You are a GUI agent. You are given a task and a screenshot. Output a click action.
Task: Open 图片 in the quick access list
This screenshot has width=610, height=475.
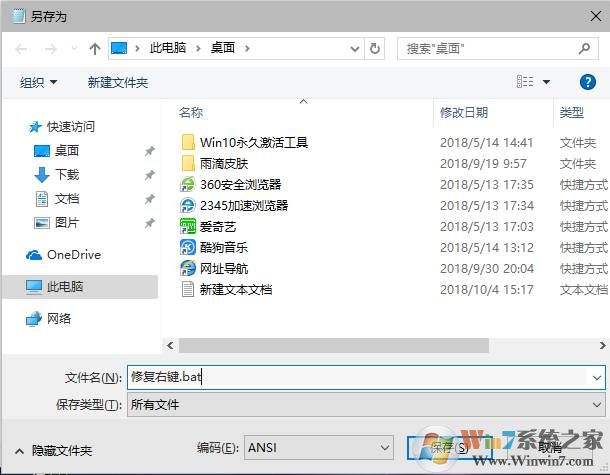point(67,223)
